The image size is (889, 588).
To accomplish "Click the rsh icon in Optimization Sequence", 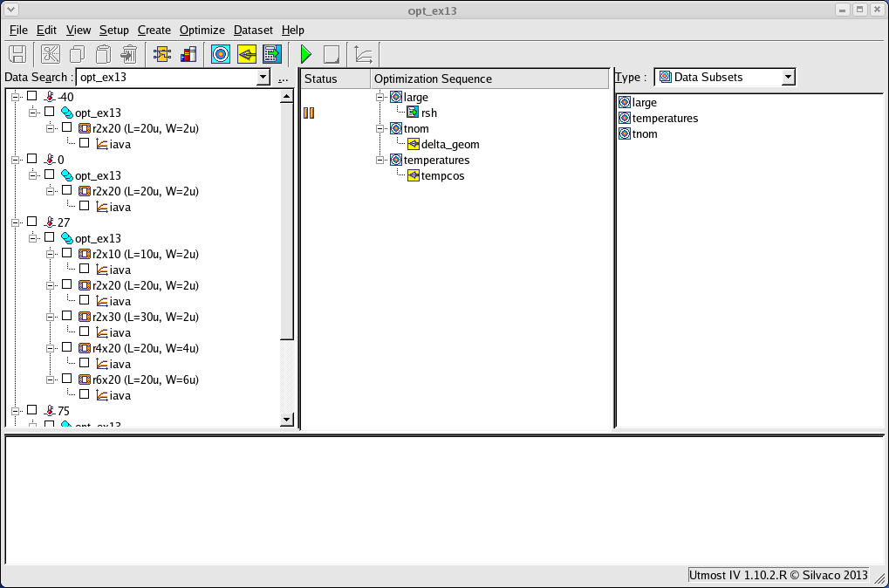I will [x=413, y=113].
